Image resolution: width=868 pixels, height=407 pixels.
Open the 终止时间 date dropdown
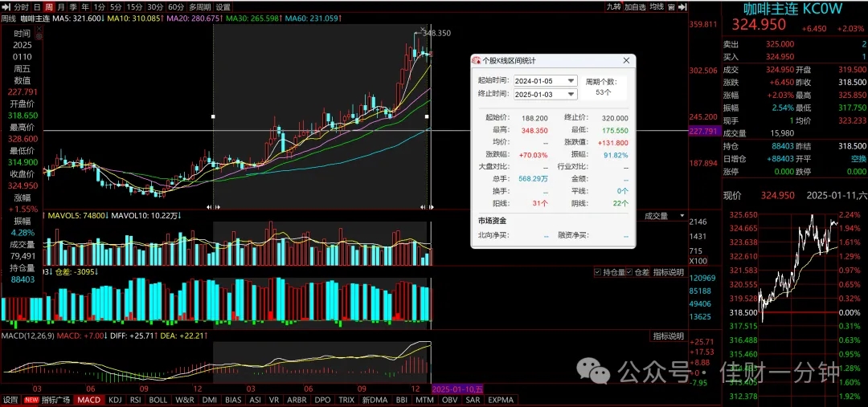571,95
